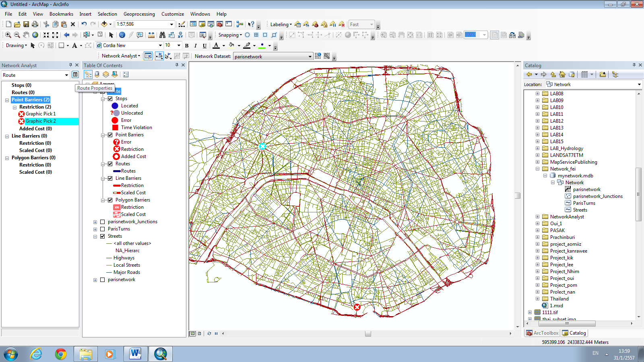Image resolution: width=644 pixels, height=362 pixels.
Task: Open the Network Dataset dropdown
Action: tap(310, 56)
